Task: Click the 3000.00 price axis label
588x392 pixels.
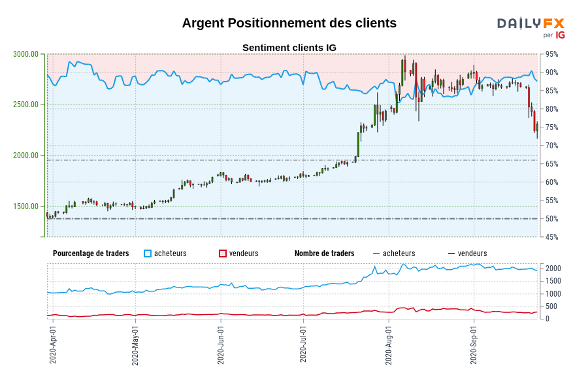Action: click(x=26, y=54)
